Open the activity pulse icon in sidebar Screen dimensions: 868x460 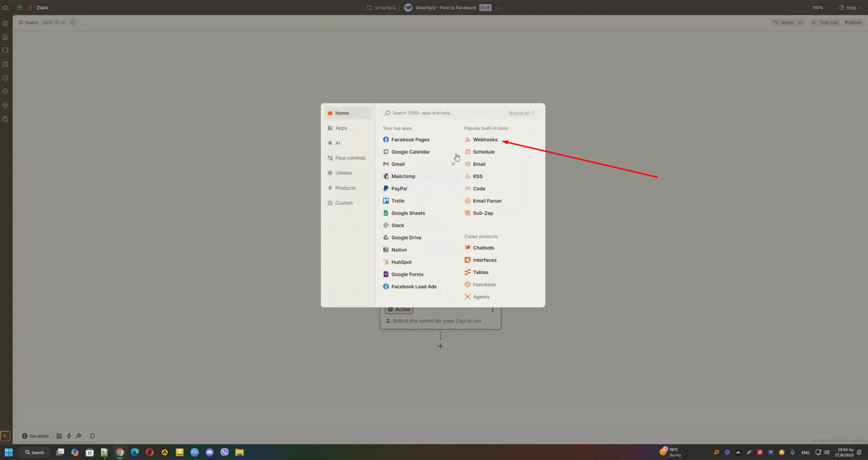click(x=5, y=91)
